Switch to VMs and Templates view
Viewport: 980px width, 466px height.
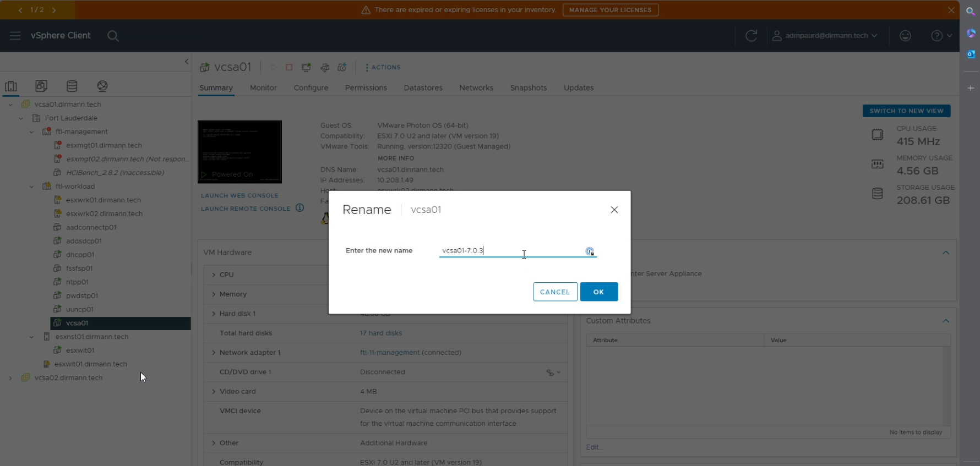pyautogui.click(x=41, y=86)
